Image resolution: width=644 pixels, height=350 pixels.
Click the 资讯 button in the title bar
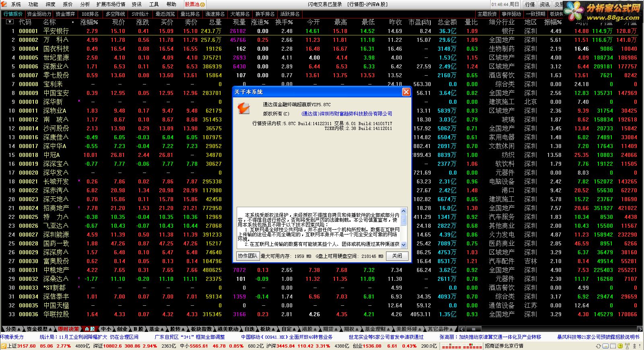545,4
